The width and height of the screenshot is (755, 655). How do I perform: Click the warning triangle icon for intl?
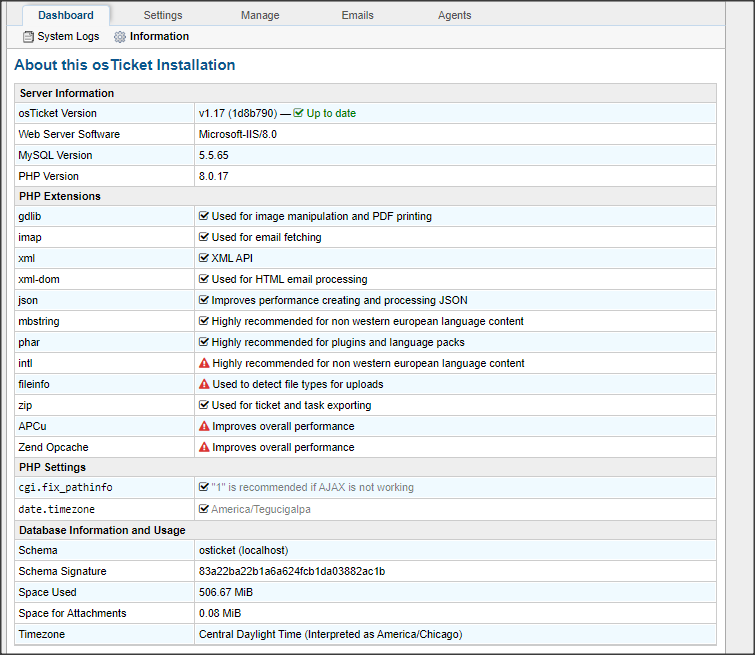click(x=204, y=363)
